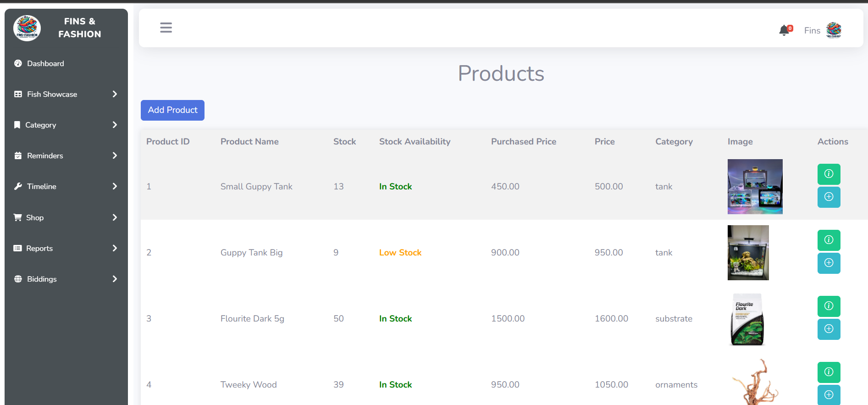
Task: Click plus icon for Tweeky Wood
Action: pyautogui.click(x=829, y=394)
